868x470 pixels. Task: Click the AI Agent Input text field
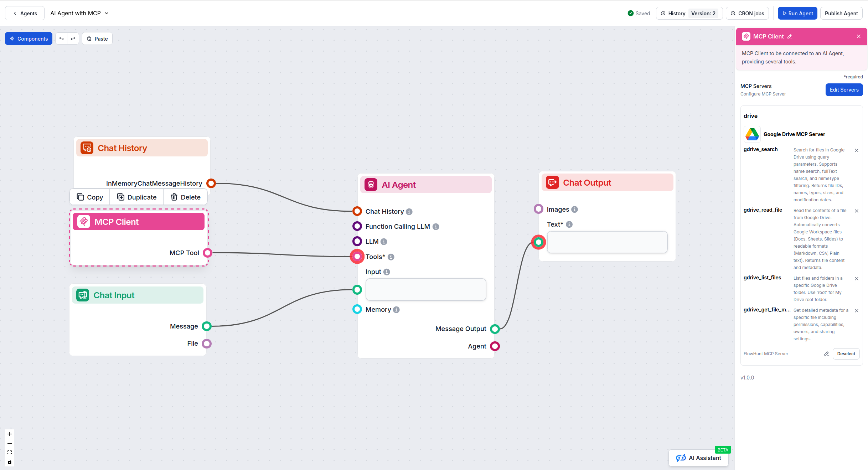tap(425, 289)
